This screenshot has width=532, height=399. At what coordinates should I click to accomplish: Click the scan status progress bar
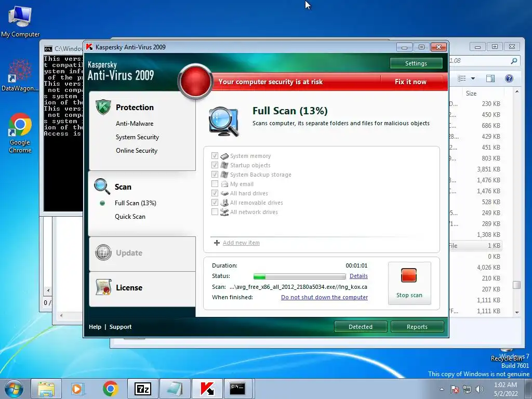[299, 276]
